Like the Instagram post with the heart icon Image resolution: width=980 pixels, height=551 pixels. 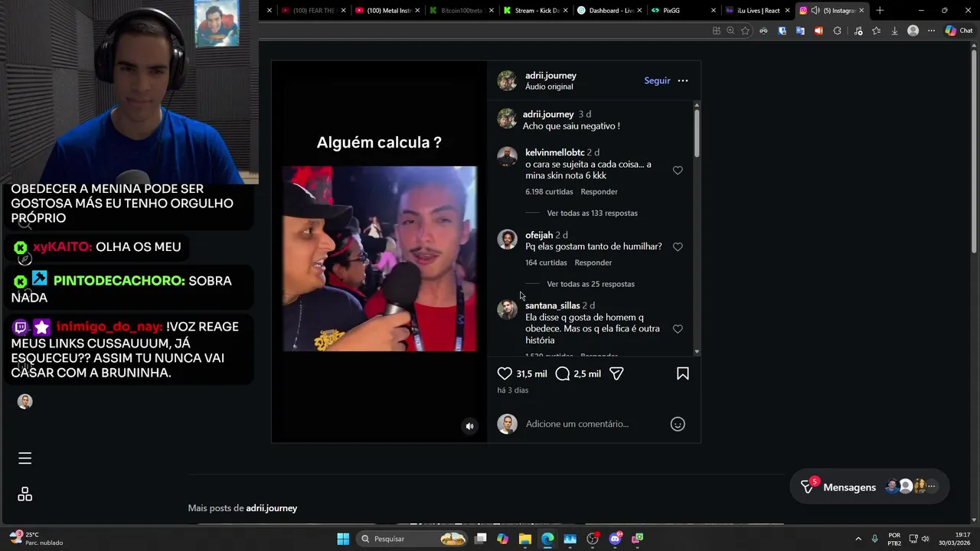505,373
